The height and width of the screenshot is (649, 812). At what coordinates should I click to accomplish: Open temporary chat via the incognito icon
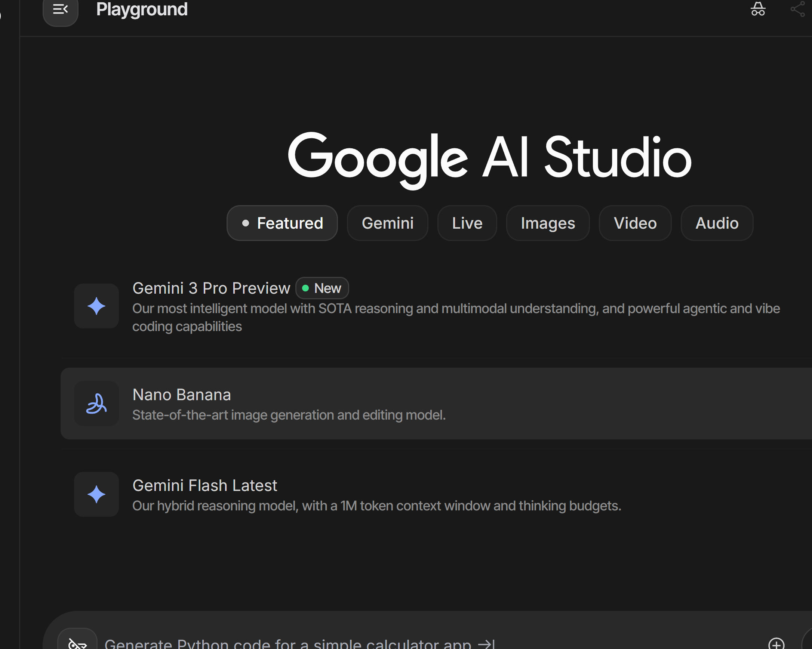[x=758, y=9]
